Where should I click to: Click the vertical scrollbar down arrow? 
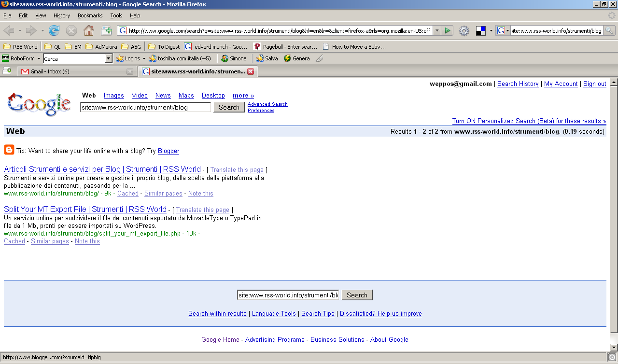coord(614,348)
